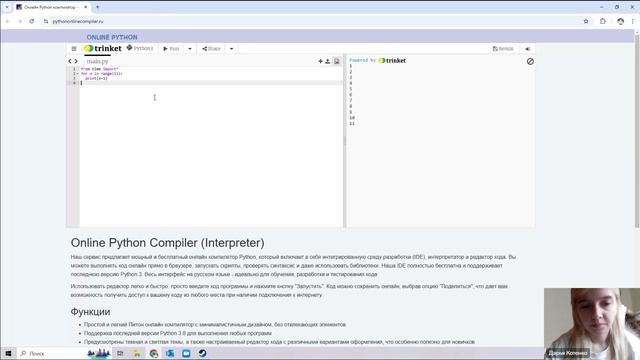Image resolution: width=640 pixels, height=360 pixels.
Task: Switch to Chrome in the taskbar
Action: click(153, 353)
